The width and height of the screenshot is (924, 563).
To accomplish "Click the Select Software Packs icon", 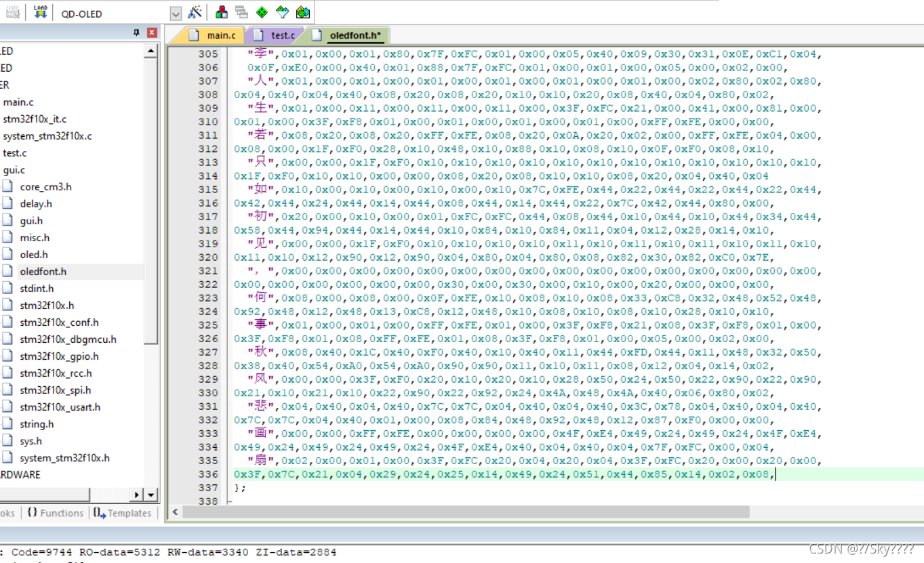I will coord(282,12).
